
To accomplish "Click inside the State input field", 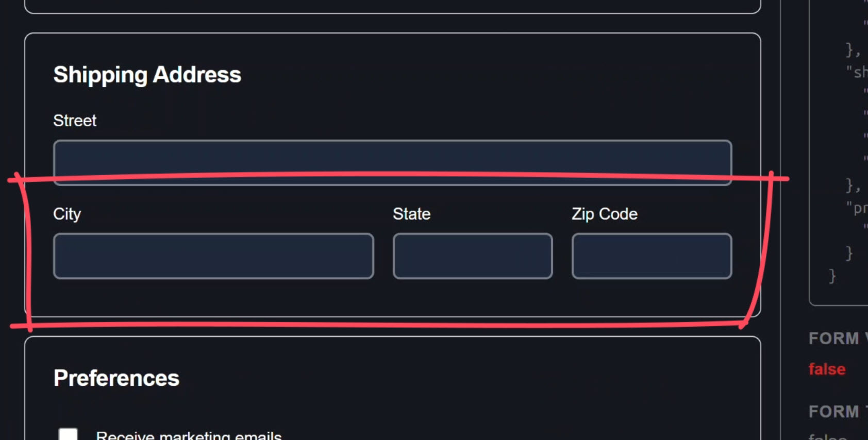I will pos(472,256).
